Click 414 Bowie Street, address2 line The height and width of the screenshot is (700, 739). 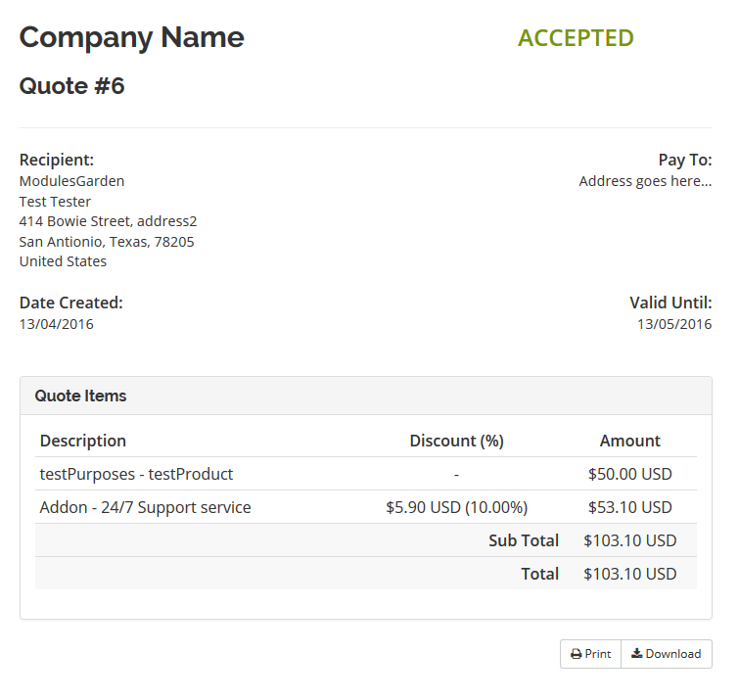pyautogui.click(x=108, y=221)
